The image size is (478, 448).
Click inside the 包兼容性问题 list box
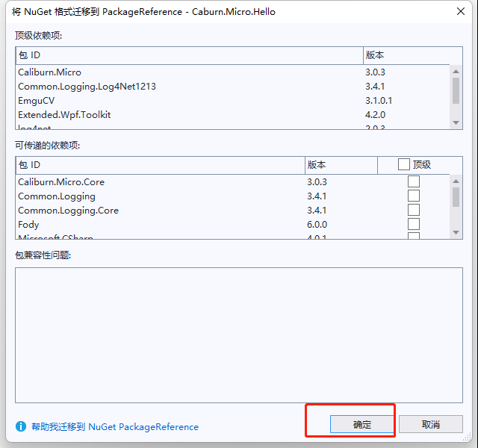(239, 335)
